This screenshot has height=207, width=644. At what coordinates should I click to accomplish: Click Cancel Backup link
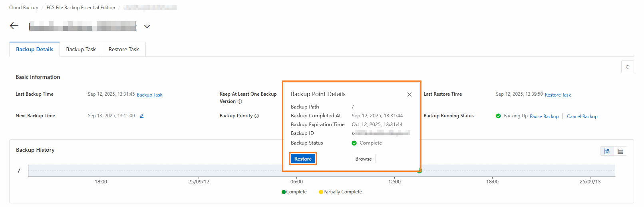(582, 117)
